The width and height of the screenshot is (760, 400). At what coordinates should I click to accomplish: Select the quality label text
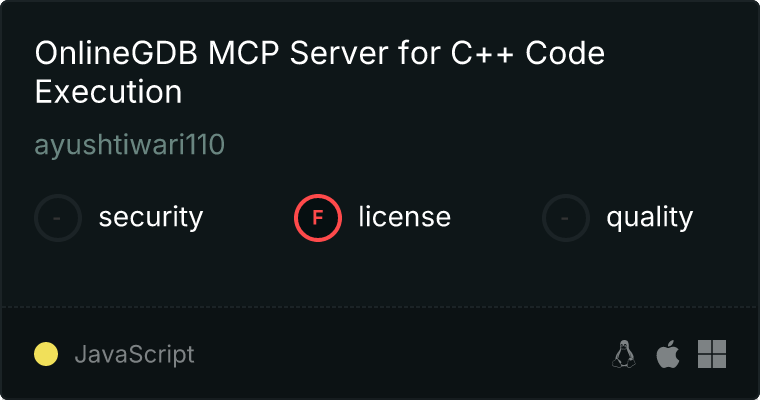[x=649, y=217]
